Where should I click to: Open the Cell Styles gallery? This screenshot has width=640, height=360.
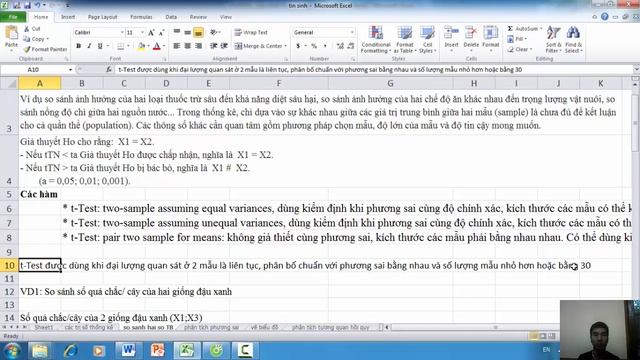[x=427, y=39]
